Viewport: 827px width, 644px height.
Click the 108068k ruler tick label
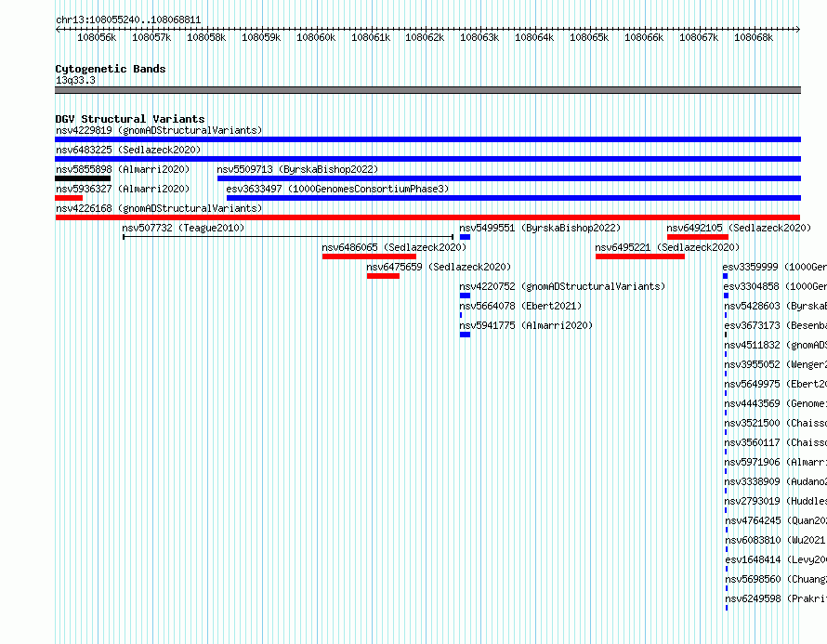pyautogui.click(x=754, y=37)
